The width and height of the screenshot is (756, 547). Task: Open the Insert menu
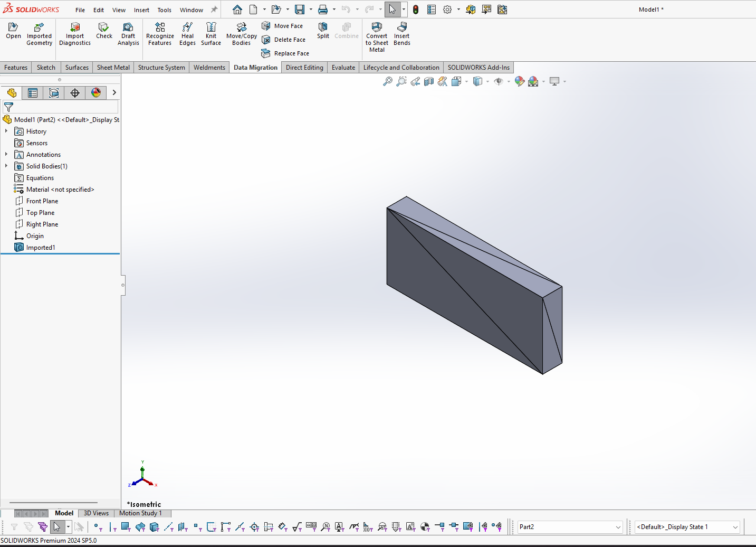point(141,10)
